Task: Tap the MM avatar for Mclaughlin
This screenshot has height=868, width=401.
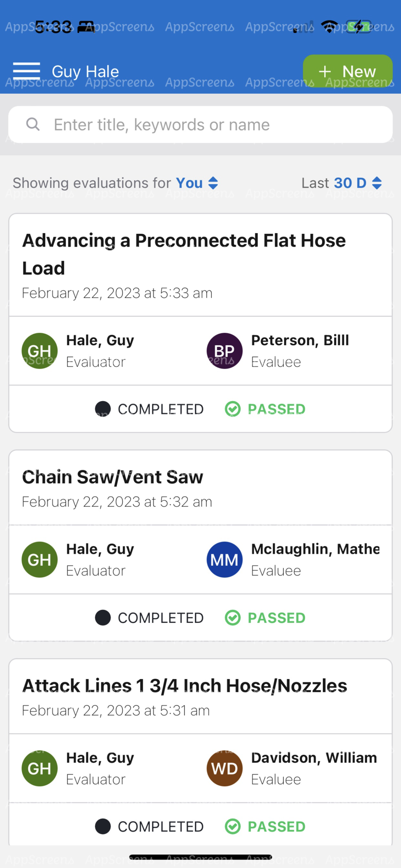Action: (x=224, y=559)
